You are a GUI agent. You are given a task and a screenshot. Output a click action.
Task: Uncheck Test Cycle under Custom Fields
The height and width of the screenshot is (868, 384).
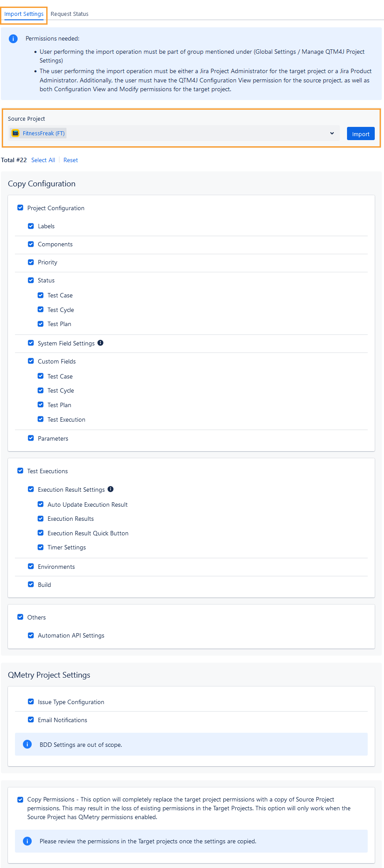tap(41, 390)
